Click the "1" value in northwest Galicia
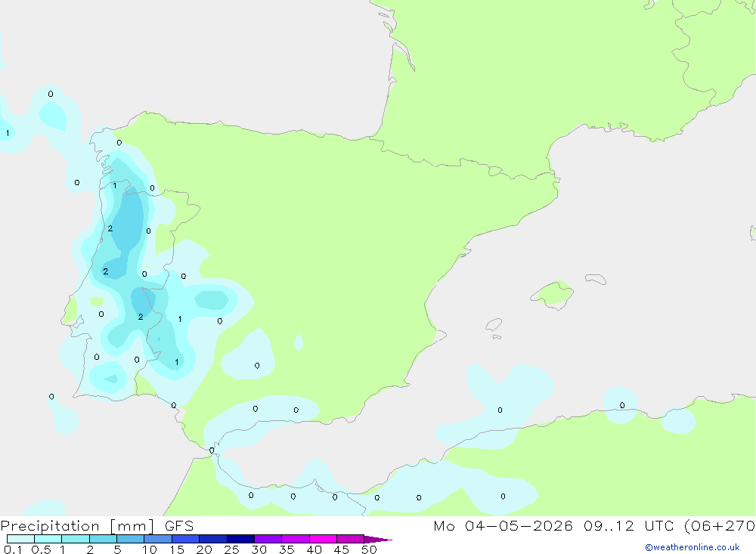Viewport: 756px width, 554px height. pos(114,186)
